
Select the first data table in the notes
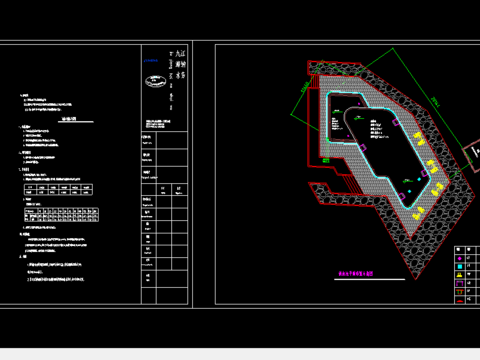pyautogui.click(x=58, y=189)
